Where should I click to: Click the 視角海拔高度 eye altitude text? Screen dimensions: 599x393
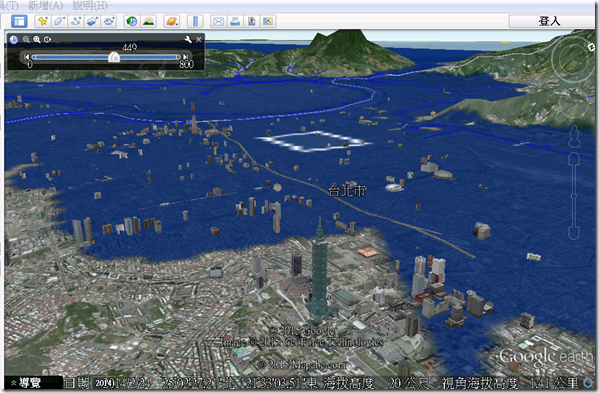point(480,383)
